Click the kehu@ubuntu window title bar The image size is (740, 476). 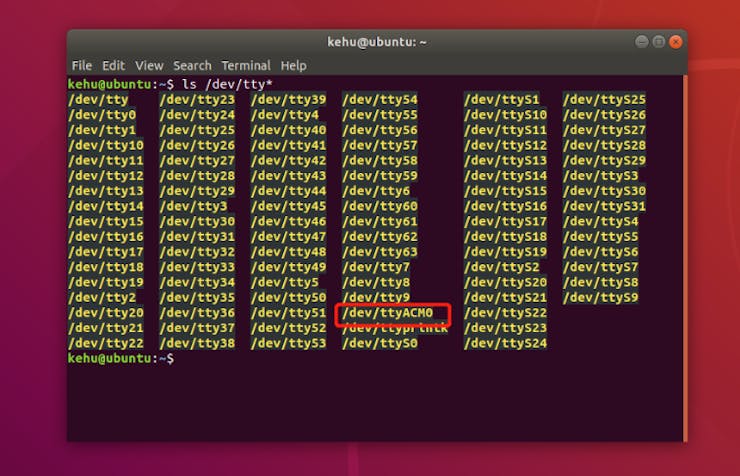377,42
